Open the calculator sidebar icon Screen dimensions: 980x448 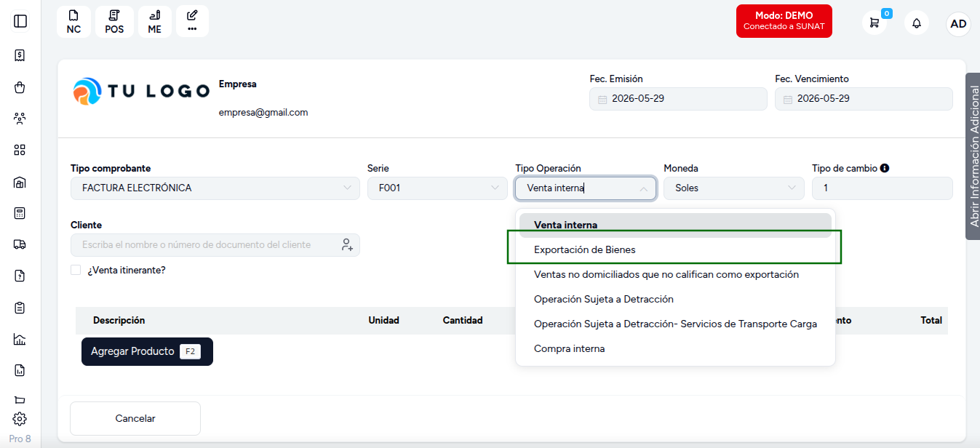click(x=20, y=213)
